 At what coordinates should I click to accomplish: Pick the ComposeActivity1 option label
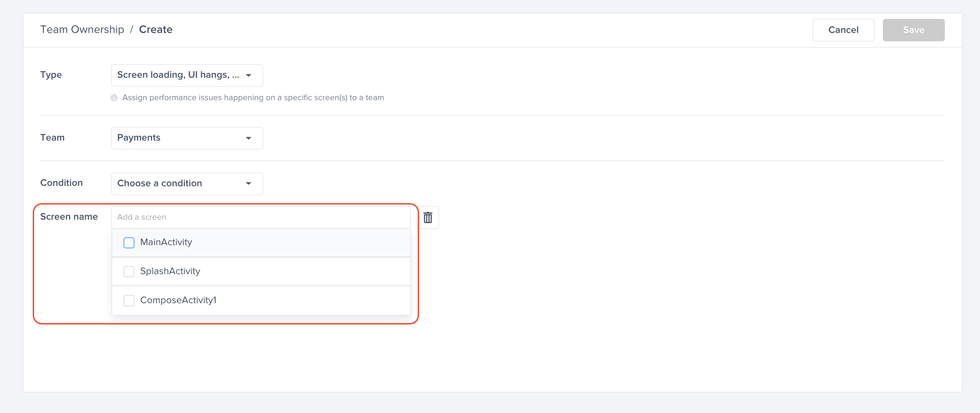[178, 300]
